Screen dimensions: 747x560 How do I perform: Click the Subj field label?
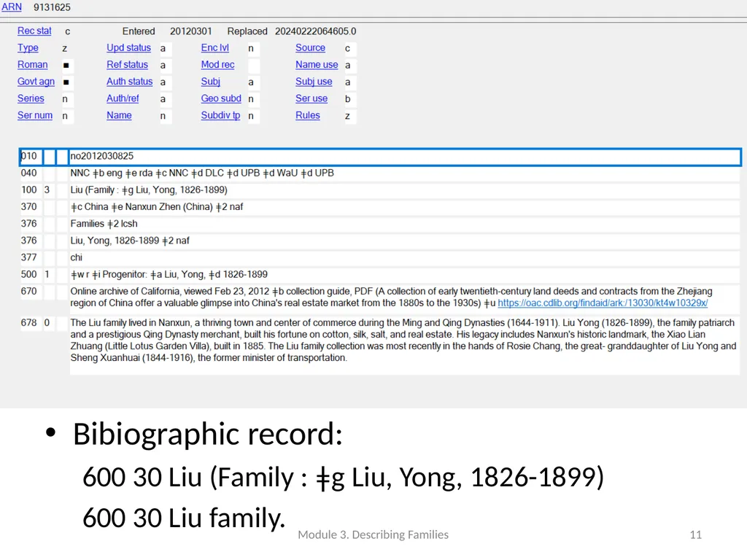point(211,82)
